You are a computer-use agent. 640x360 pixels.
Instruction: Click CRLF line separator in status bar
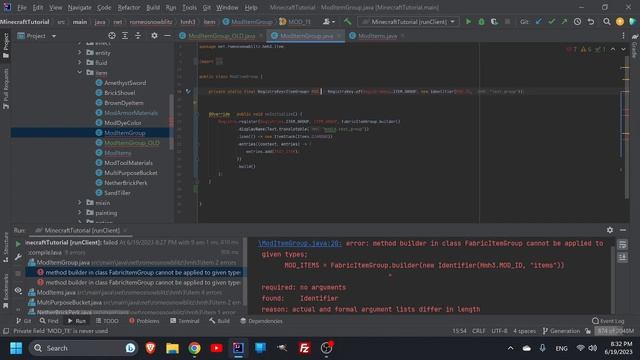pyautogui.click(x=478, y=331)
